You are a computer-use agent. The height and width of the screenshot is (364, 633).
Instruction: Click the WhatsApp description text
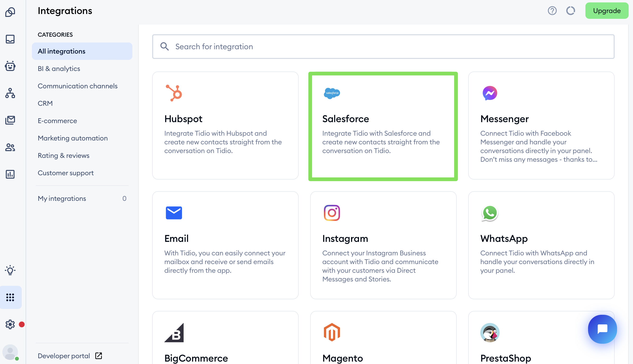(537, 262)
